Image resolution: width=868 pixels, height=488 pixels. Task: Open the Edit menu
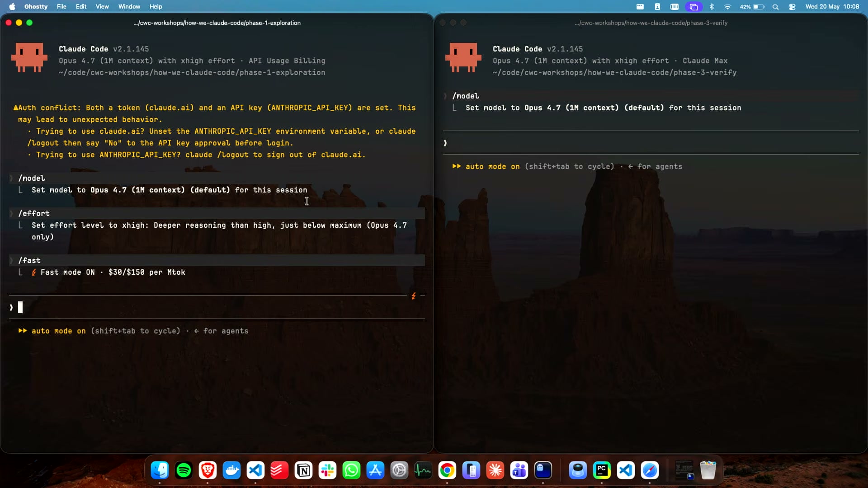(x=81, y=7)
